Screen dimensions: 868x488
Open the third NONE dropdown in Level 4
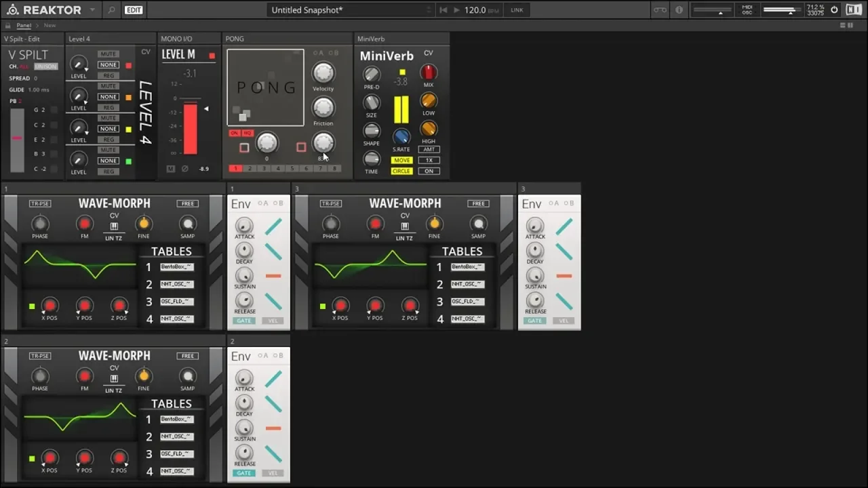pos(108,129)
